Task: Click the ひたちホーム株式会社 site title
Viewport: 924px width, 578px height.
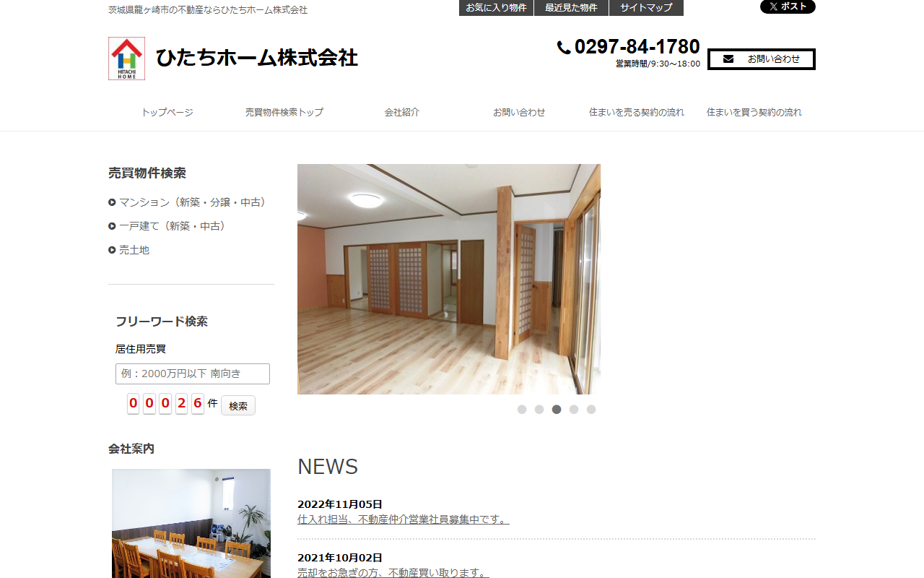Action: click(257, 58)
